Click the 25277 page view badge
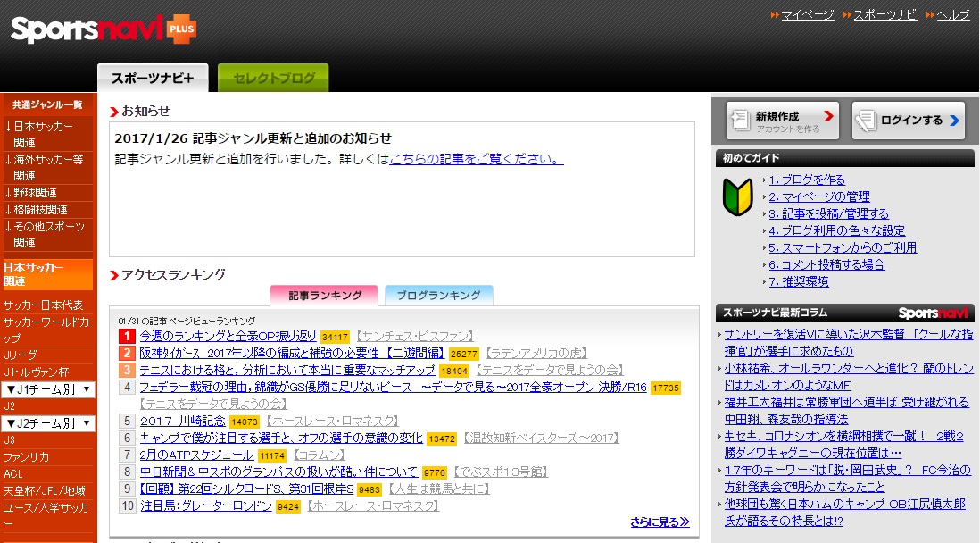This screenshot has height=543, width=980. (x=464, y=354)
